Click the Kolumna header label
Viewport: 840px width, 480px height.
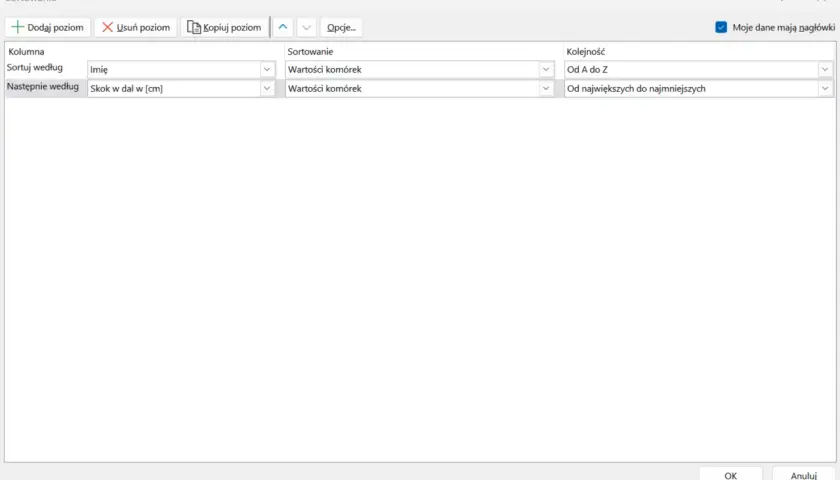pyautogui.click(x=26, y=51)
